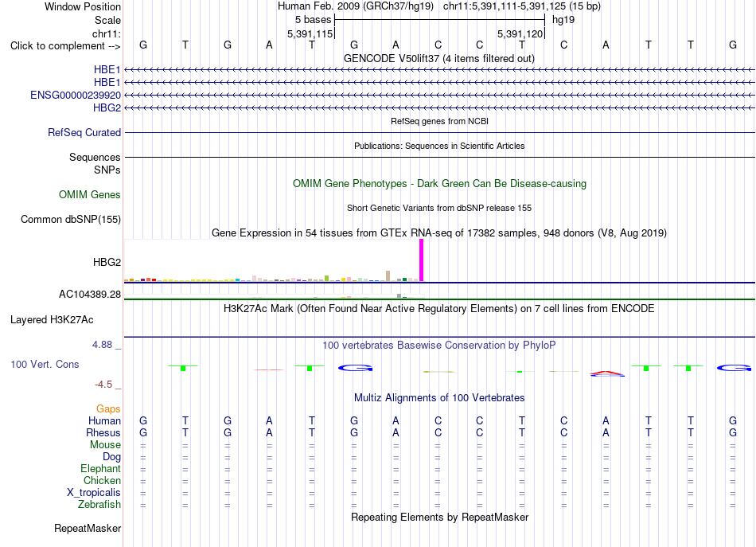Open the 100 Vert. Cons track label
The height and width of the screenshot is (547, 756).
[45, 364]
